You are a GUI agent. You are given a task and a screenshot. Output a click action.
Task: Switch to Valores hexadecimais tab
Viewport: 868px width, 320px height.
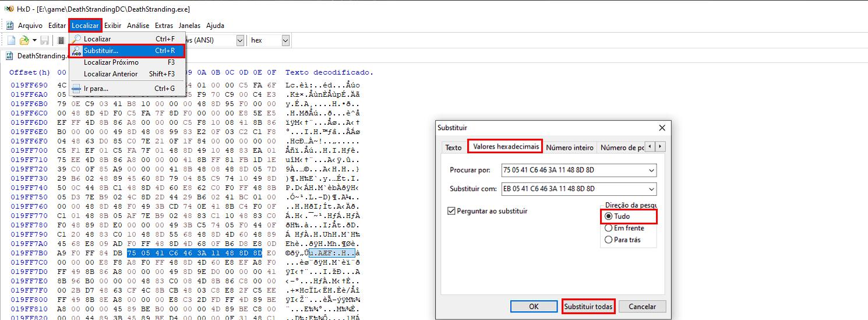[x=506, y=146]
